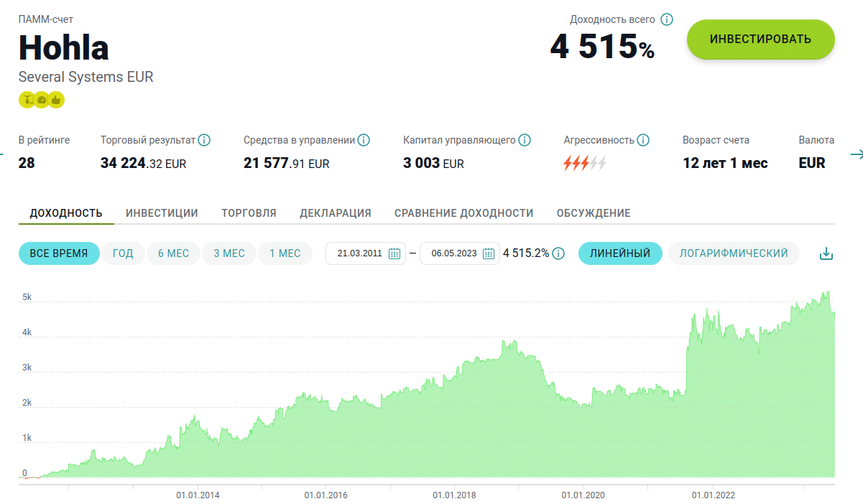Click info icon by Капитал управляющего
The height and width of the screenshot is (504, 863).
[x=525, y=140]
